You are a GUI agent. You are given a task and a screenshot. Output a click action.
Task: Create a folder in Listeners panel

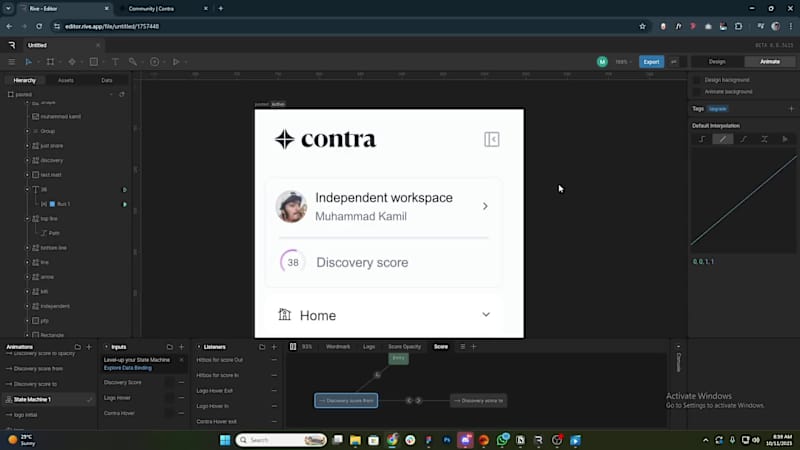(x=262, y=347)
